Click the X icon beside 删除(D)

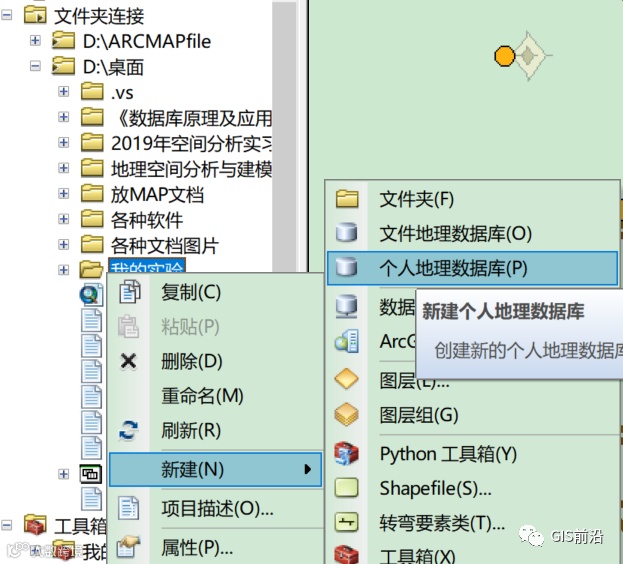pyautogui.click(x=128, y=361)
